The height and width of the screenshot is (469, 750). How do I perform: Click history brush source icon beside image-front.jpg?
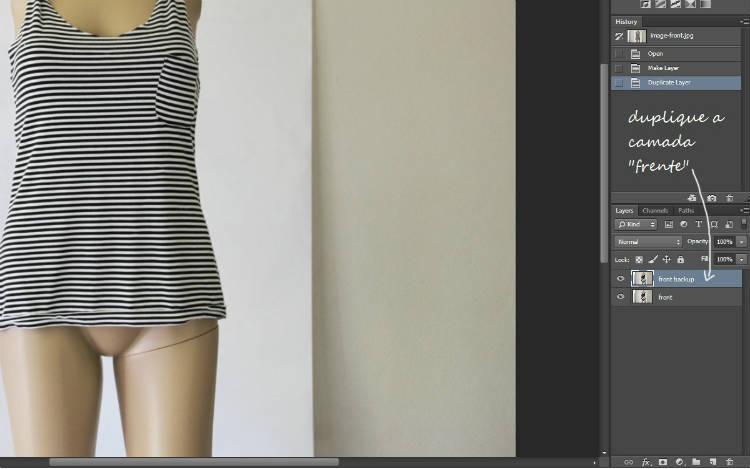tap(619, 36)
